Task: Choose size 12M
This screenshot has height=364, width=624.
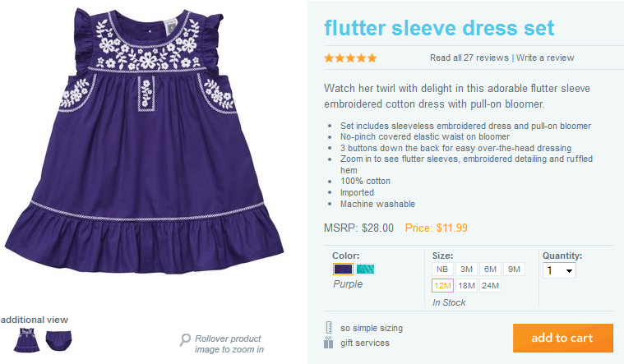Action: pos(442,285)
